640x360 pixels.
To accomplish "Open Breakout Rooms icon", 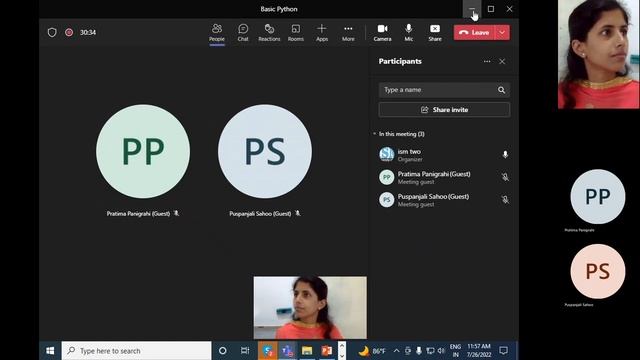I will click(x=296, y=33).
